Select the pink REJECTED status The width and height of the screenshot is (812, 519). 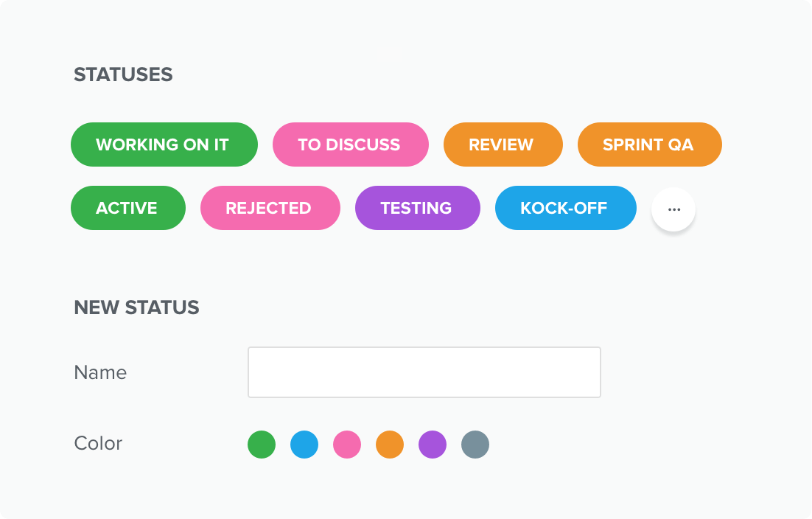coord(270,208)
